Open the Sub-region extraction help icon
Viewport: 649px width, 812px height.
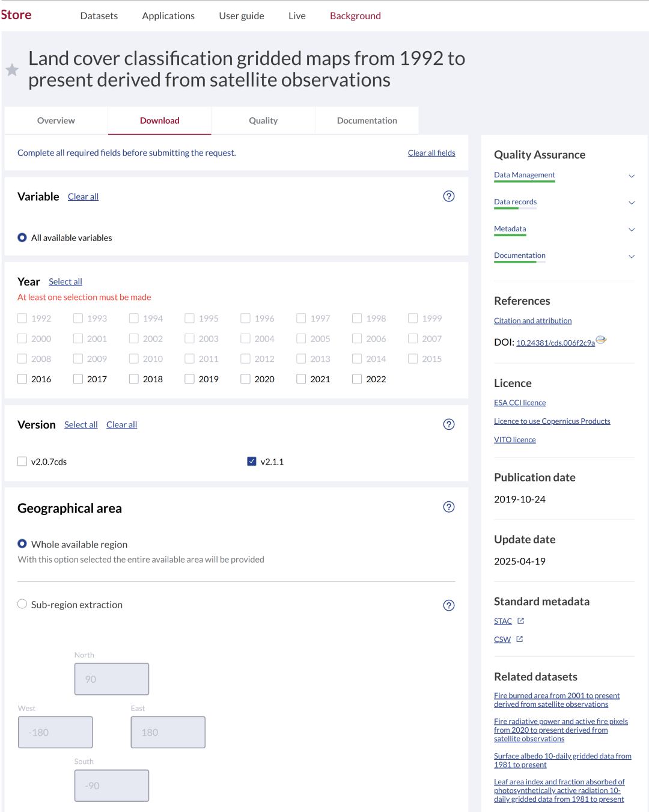point(449,605)
